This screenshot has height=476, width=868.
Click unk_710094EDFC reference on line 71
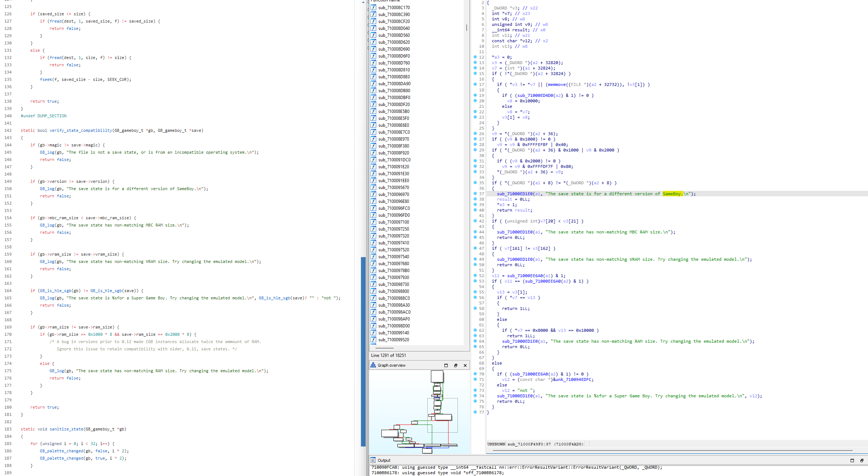[x=573, y=379]
